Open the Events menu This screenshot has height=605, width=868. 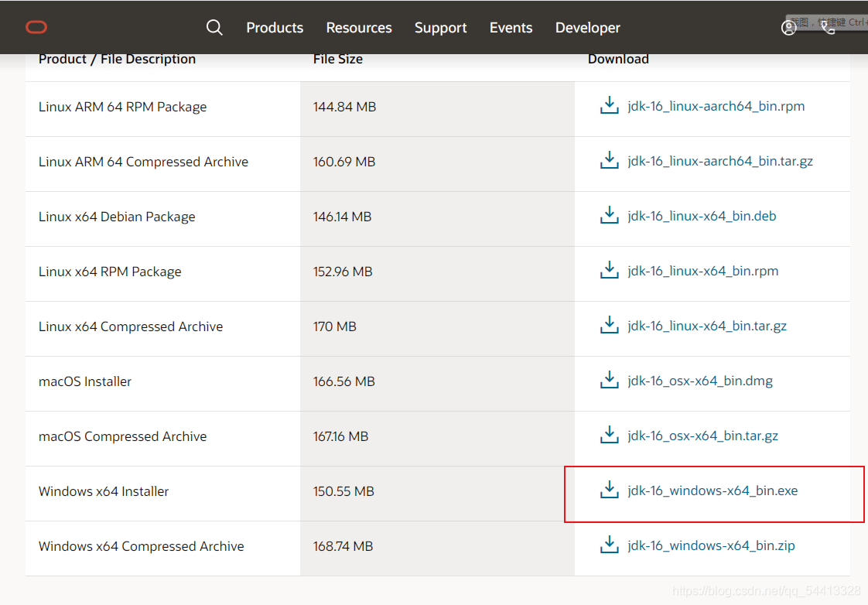[511, 28]
